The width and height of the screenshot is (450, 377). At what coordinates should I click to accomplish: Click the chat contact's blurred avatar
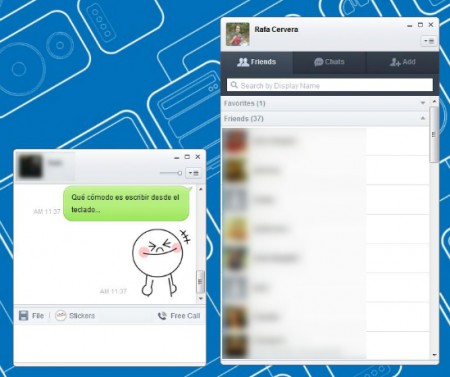point(31,166)
